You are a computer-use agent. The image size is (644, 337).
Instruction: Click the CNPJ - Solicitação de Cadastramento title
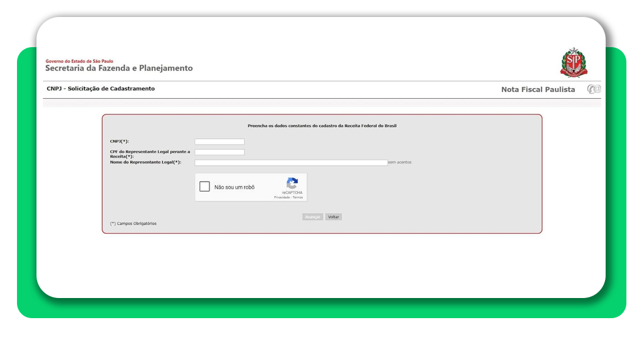101,89
